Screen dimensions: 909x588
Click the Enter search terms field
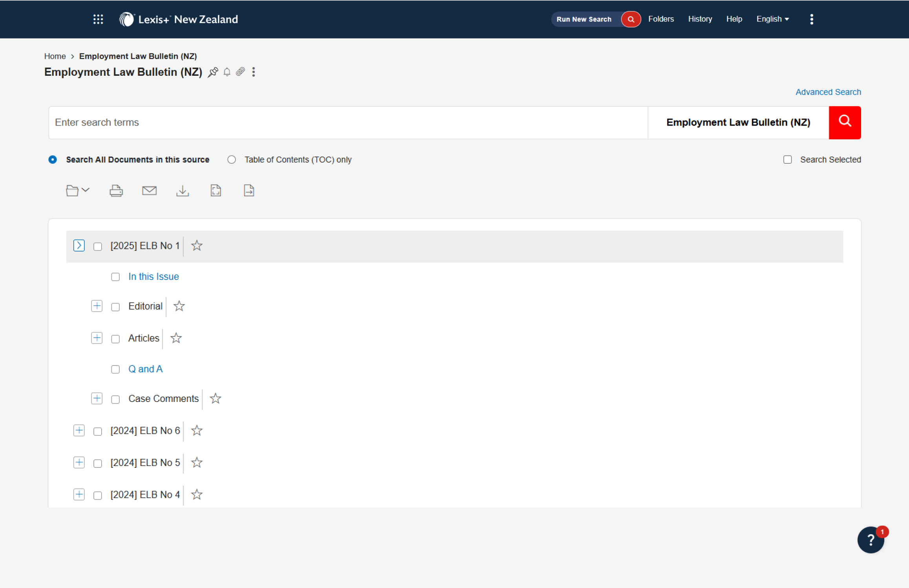pyautogui.click(x=348, y=122)
